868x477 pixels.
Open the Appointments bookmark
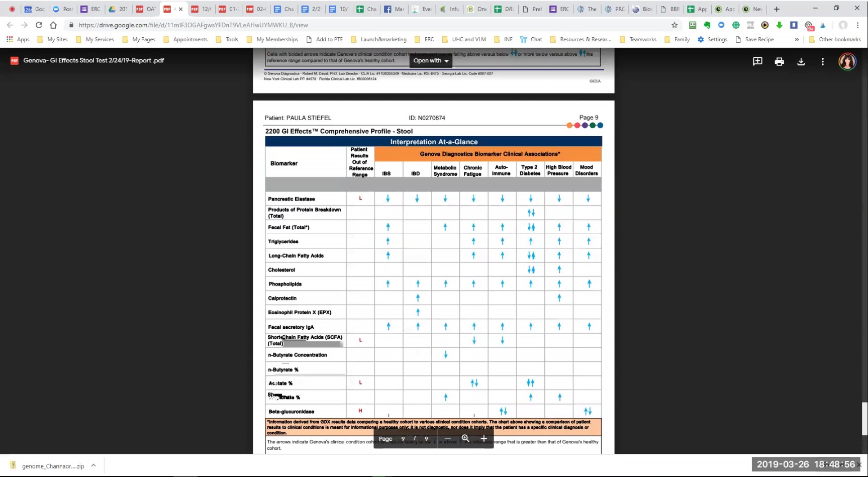click(x=185, y=39)
